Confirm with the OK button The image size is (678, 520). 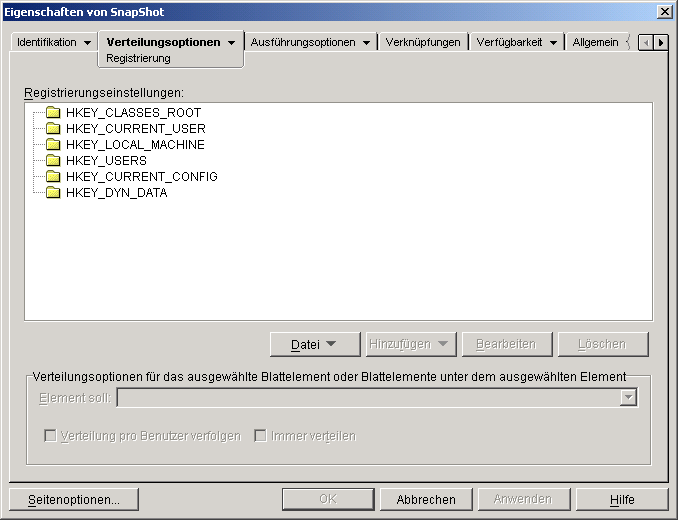point(328,500)
